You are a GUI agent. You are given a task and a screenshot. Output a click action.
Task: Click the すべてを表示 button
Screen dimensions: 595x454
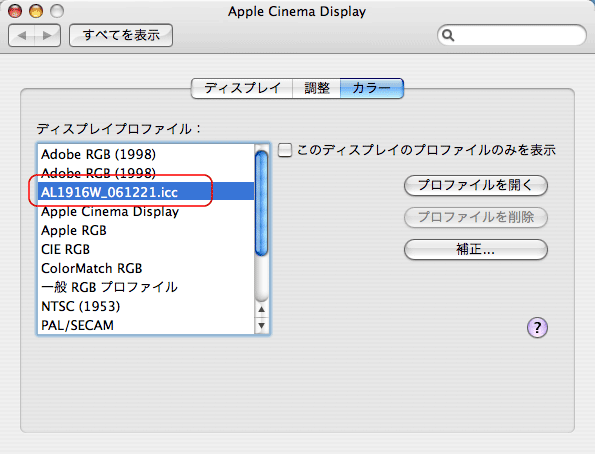121,35
